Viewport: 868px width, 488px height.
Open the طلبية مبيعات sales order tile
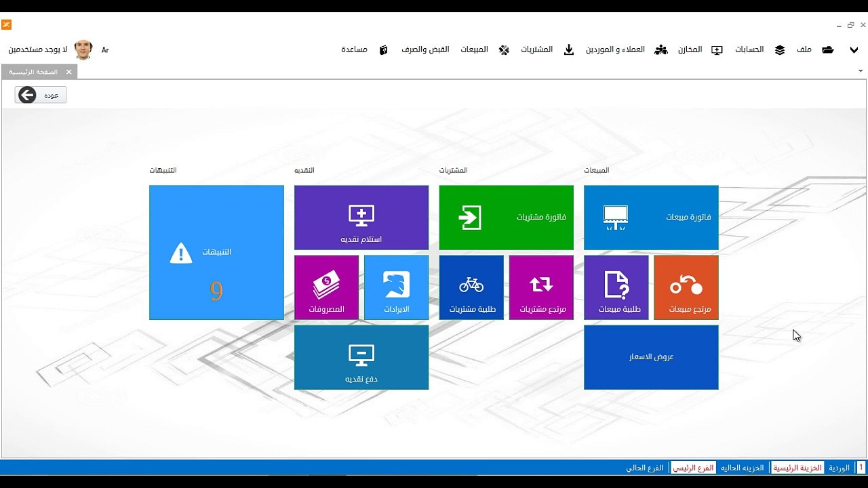click(616, 287)
